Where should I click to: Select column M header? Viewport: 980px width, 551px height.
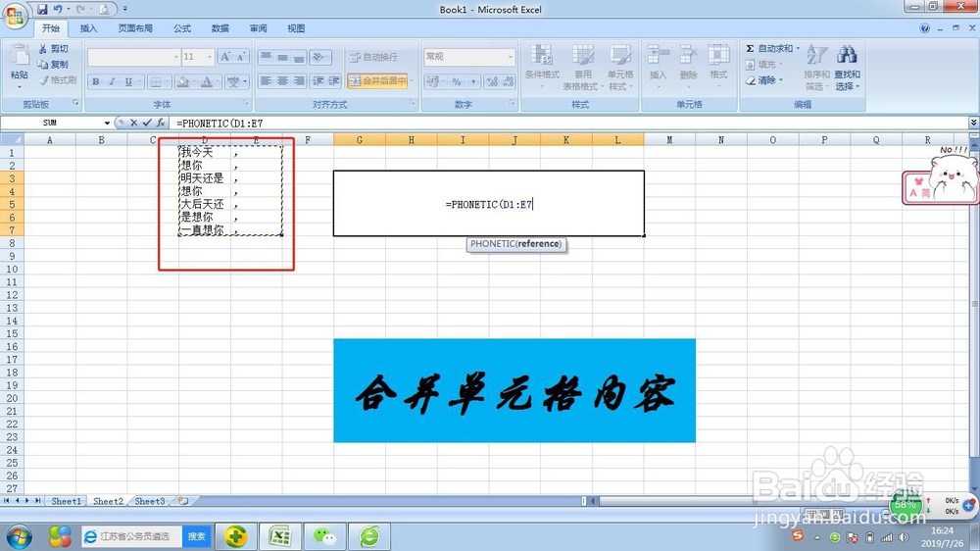[x=669, y=140]
